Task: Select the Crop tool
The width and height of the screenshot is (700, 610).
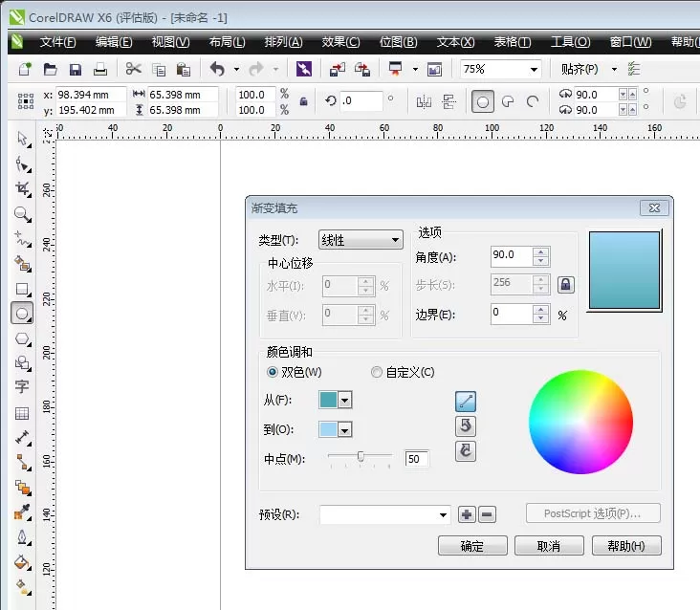Action: [22, 189]
